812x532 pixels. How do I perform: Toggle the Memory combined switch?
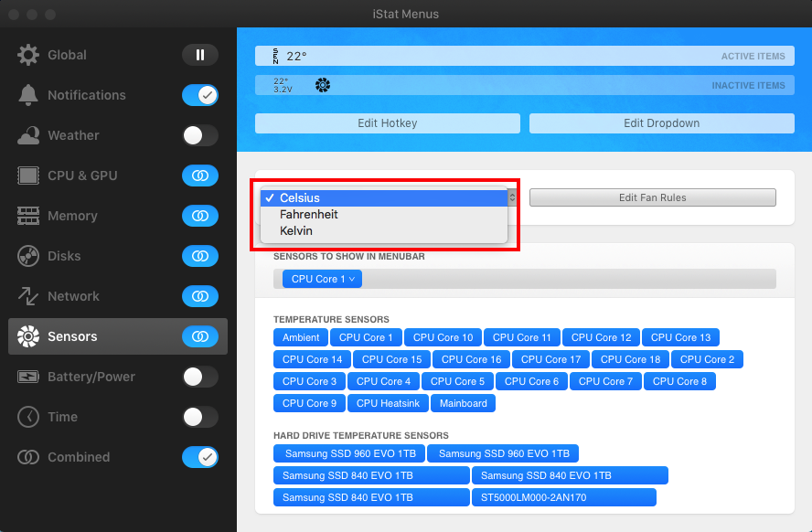coord(200,216)
